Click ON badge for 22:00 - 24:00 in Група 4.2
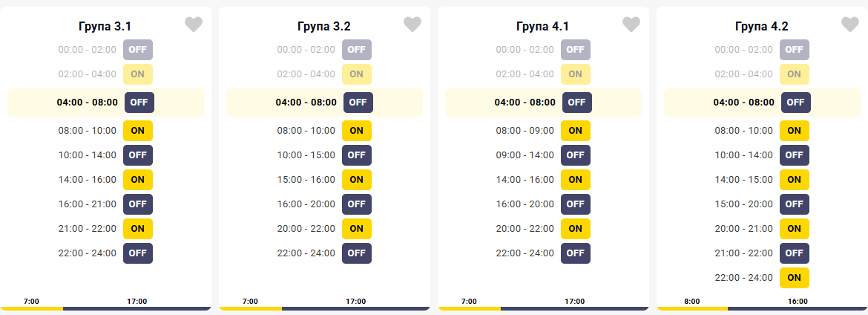868x315 pixels. click(795, 278)
